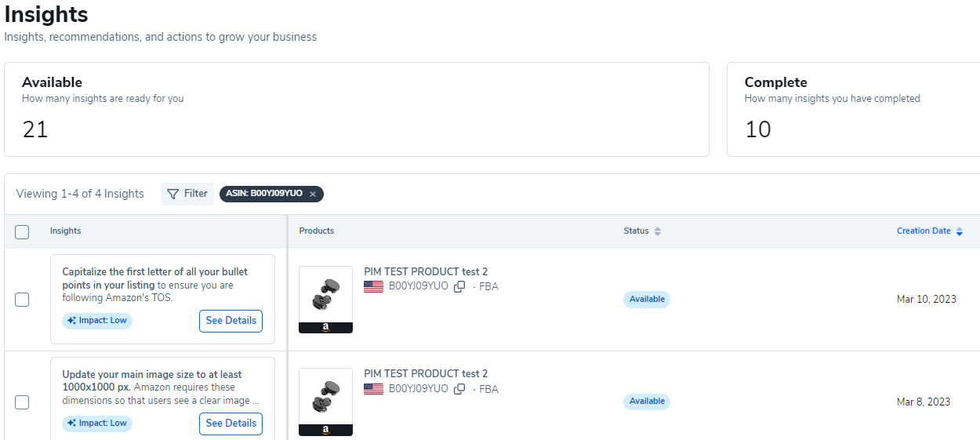Click sparkle Impact: Low badge on capitalize insight
This screenshot has height=440, width=980.
click(x=97, y=321)
